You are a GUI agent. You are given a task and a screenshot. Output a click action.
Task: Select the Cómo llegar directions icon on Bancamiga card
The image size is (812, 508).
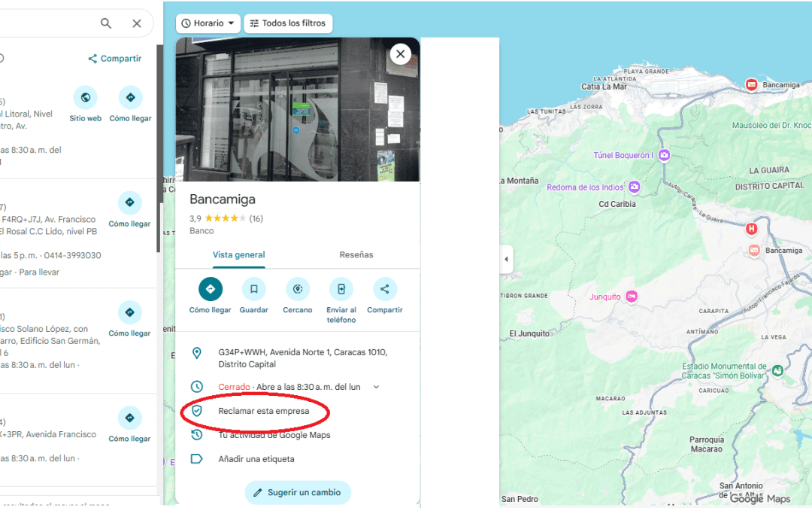click(x=210, y=290)
